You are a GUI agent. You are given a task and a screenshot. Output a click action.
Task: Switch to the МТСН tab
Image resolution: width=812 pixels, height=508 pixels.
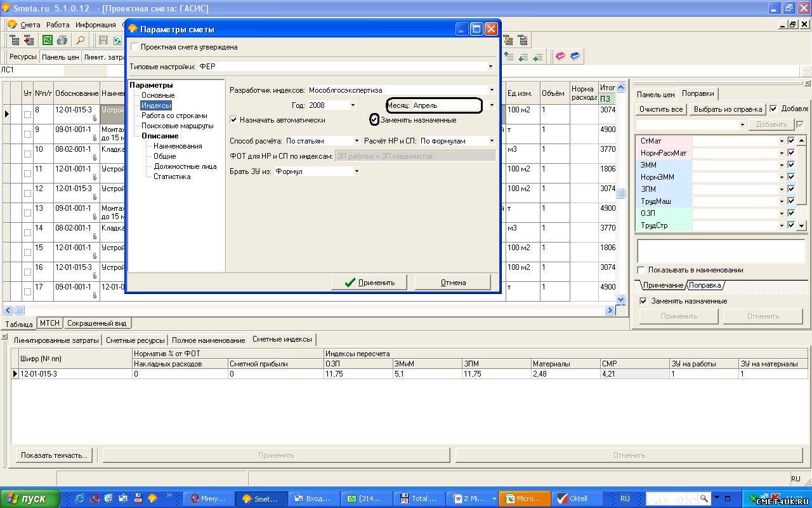49,323
